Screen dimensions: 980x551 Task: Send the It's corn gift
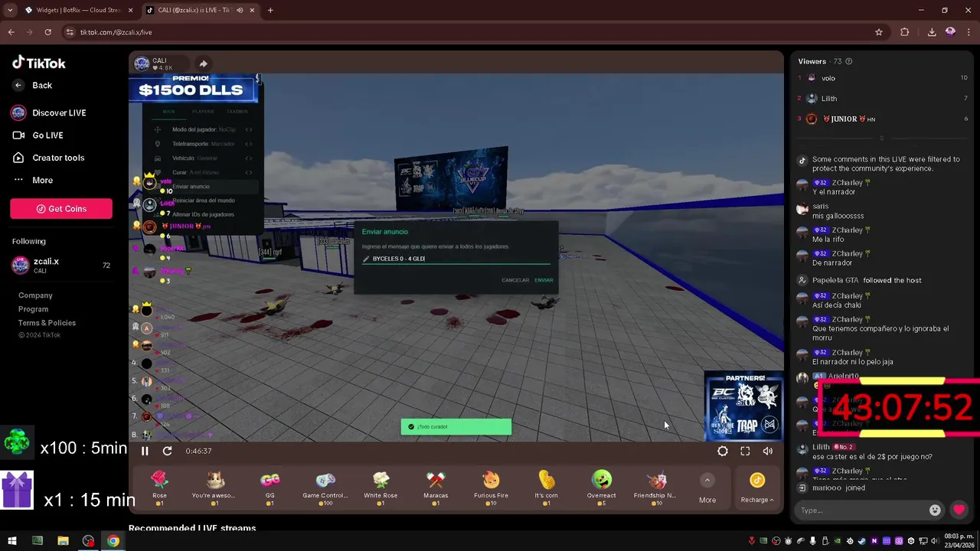point(546,487)
